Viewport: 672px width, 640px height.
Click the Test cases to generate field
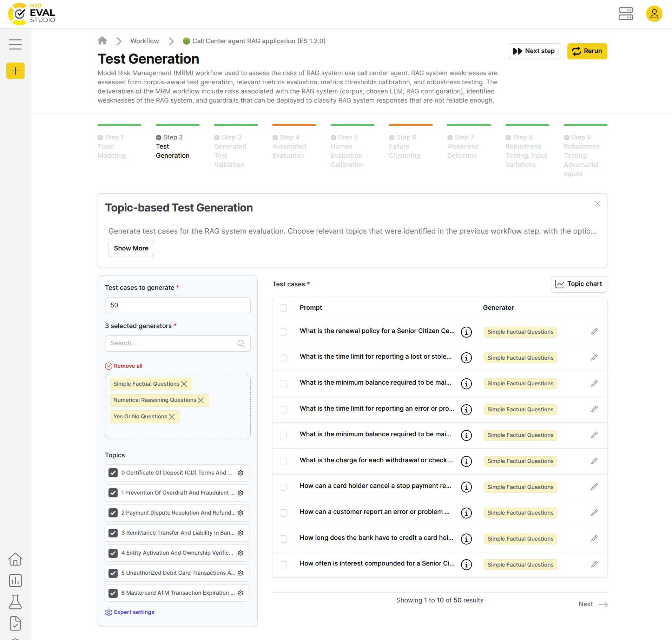tap(177, 305)
